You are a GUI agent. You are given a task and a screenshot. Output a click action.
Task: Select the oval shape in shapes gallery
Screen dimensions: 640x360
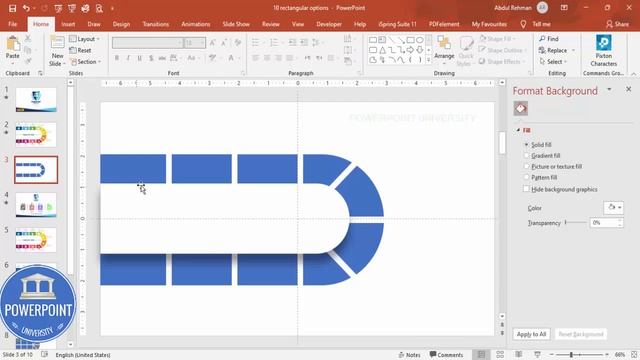click(x=420, y=40)
